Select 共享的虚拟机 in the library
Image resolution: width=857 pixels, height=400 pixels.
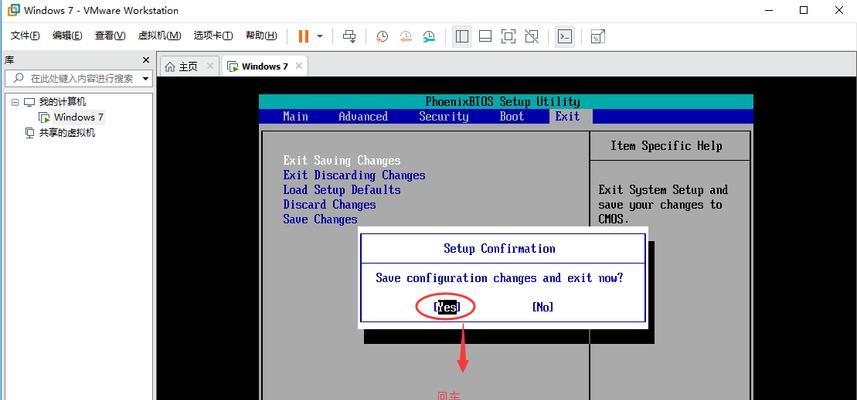67,132
